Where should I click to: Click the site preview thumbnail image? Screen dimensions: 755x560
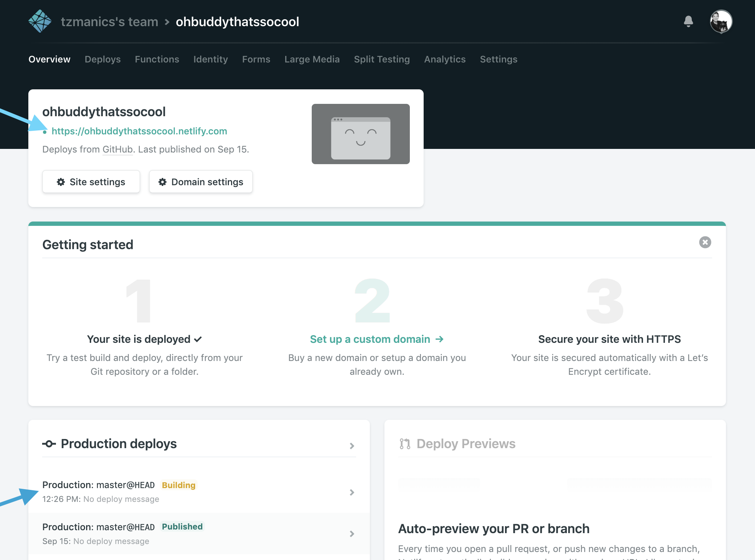coord(361,134)
